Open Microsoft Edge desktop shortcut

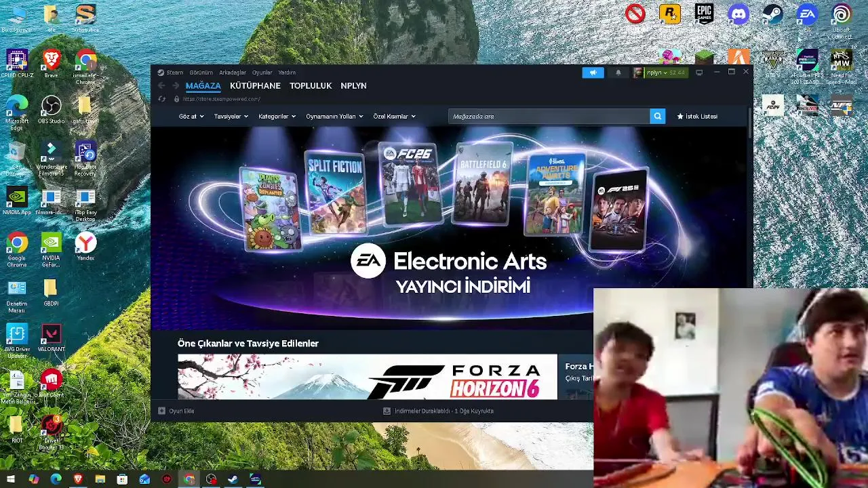(x=17, y=113)
